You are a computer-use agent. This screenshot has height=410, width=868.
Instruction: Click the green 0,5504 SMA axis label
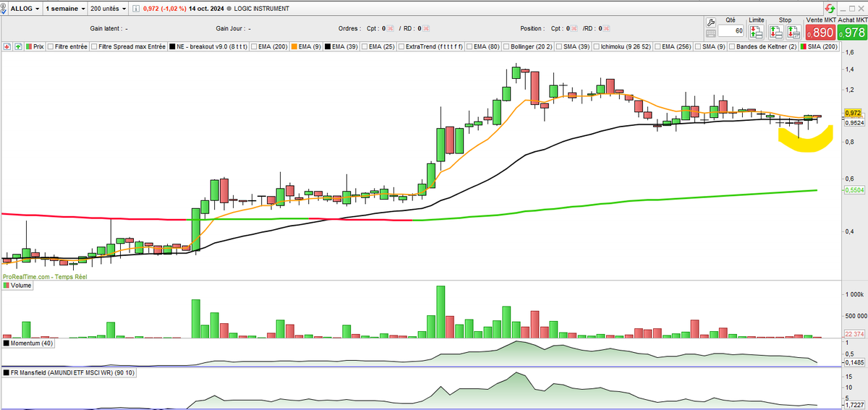854,189
